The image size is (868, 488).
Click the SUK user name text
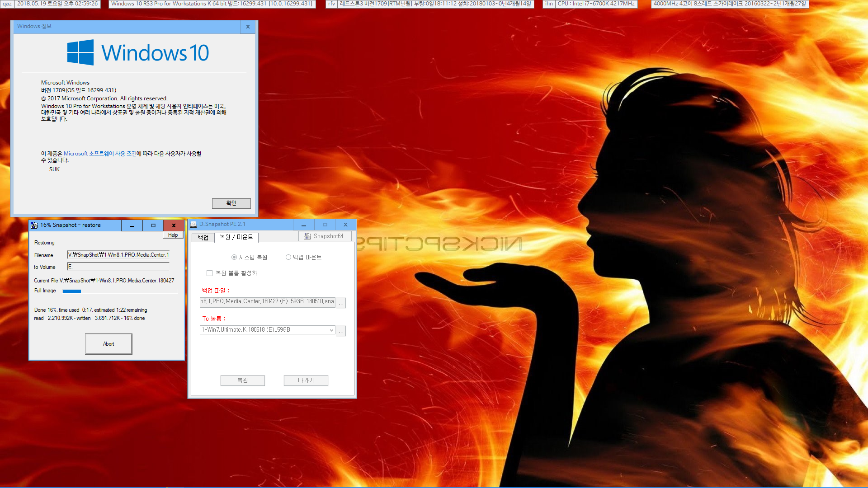[54, 169]
